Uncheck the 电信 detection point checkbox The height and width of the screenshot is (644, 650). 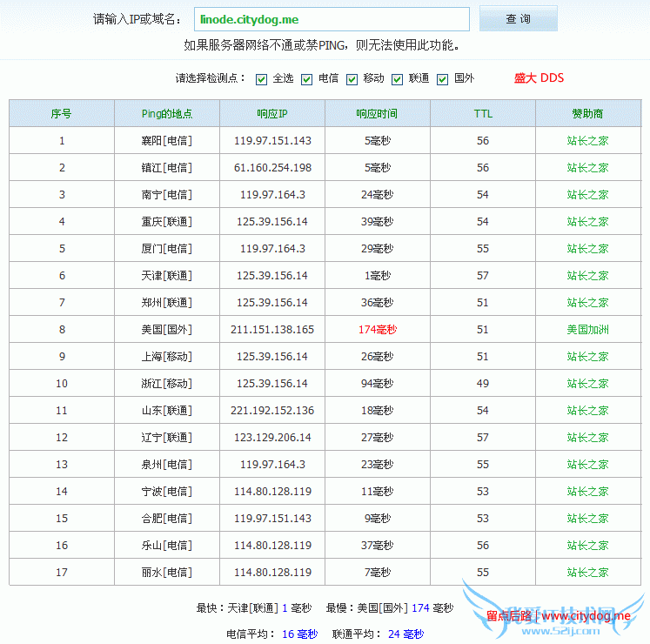point(306,79)
